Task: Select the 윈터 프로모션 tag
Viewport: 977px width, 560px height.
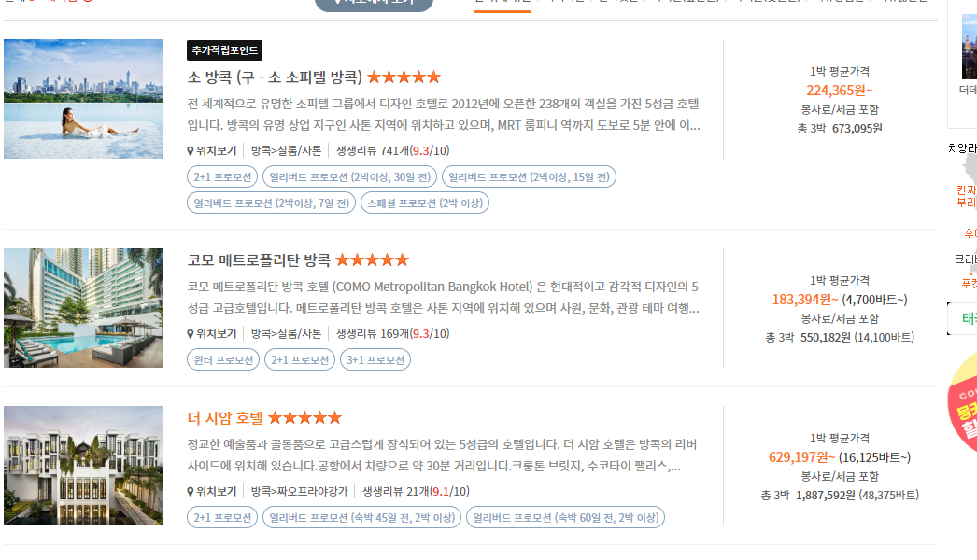Action: [223, 360]
